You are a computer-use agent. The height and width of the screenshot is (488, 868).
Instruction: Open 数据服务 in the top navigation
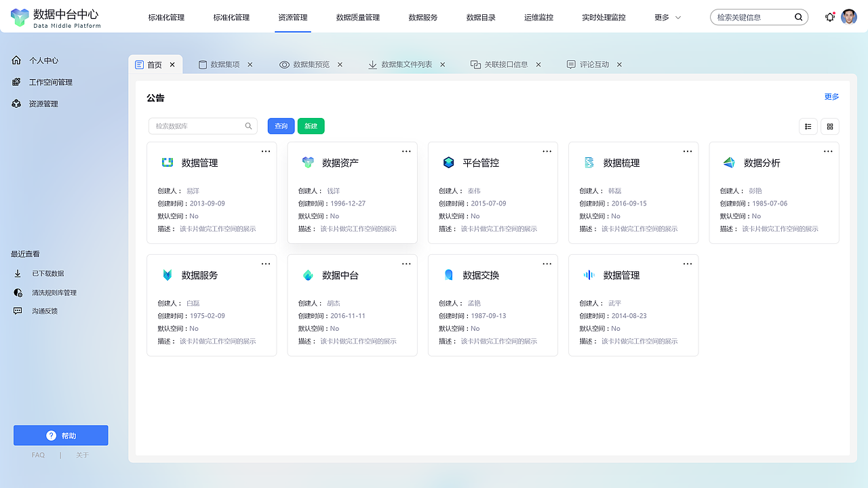click(423, 18)
